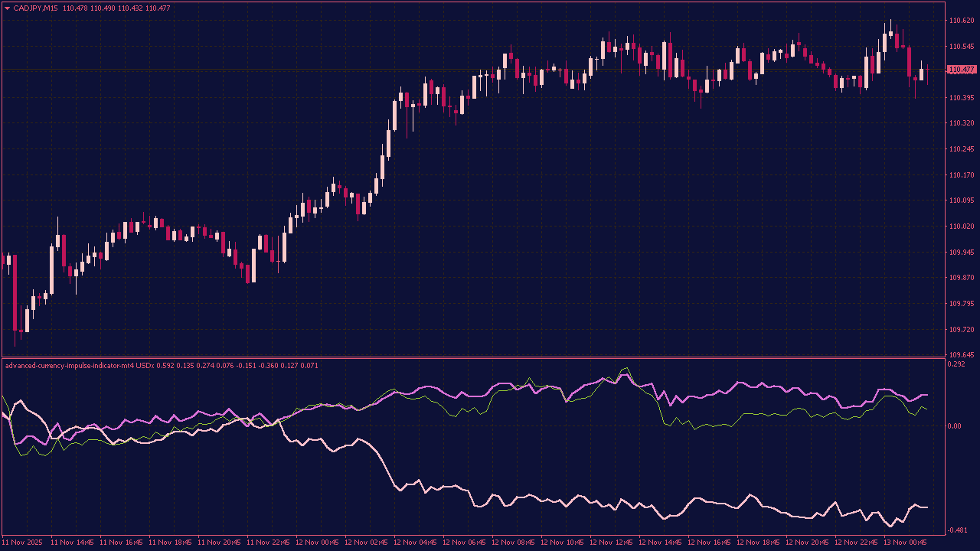Expand the CADJPY chart dropdown triangle

click(x=8, y=8)
